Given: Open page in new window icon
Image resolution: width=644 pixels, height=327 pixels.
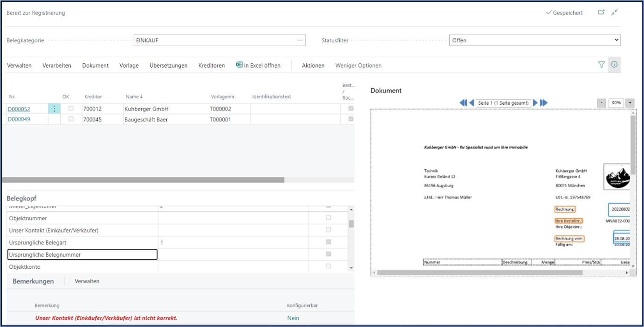Looking at the screenshot, I should (601, 13).
